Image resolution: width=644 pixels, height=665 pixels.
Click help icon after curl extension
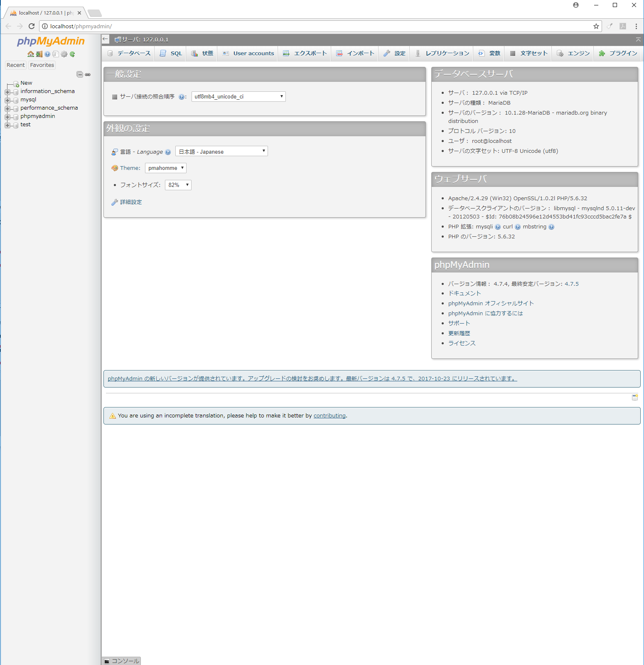[518, 227]
